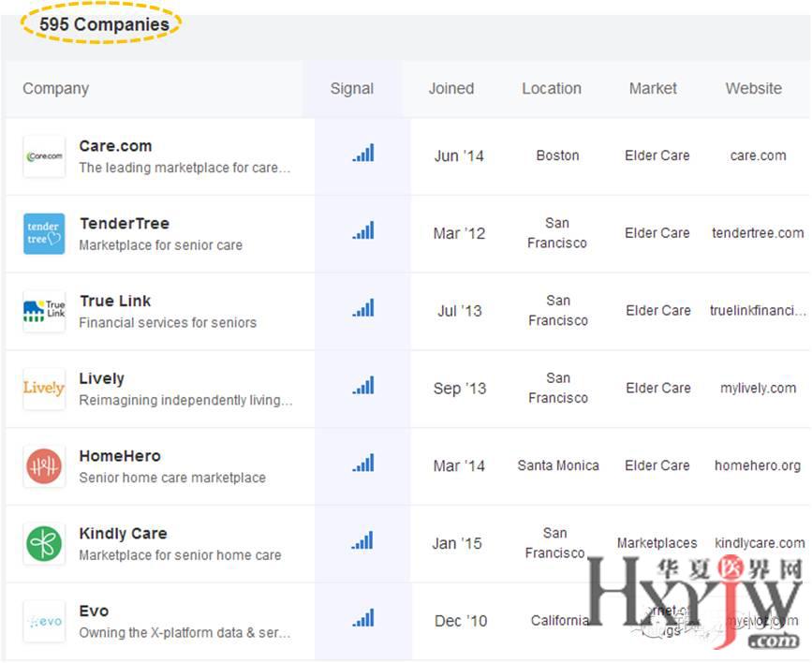This screenshot has width=812, height=663.
Task: Click the 595 Companies count heading
Action: (x=104, y=24)
